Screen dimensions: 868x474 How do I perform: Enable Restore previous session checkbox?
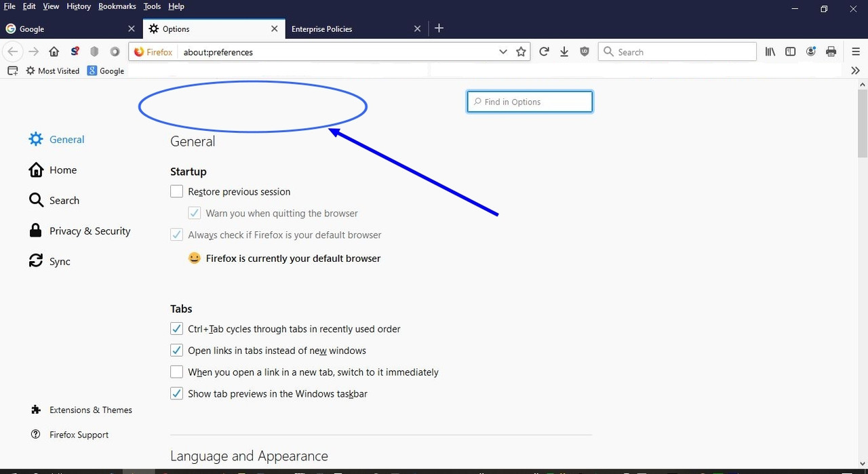click(176, 191)
